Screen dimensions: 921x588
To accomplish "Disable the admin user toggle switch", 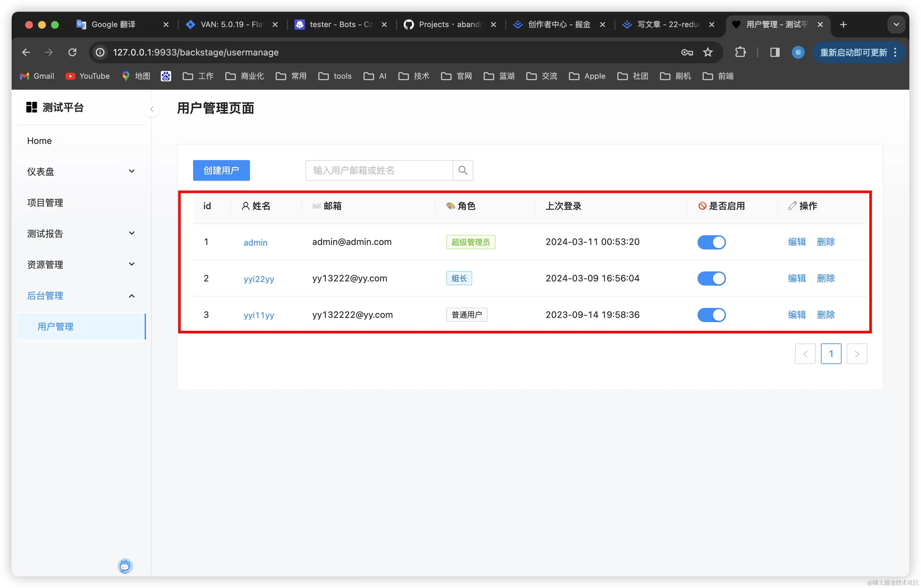I will [711, 242].
